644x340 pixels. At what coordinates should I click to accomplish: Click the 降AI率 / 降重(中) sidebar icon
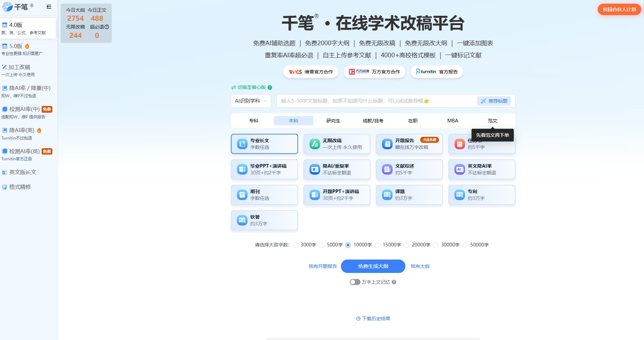click(x=5, y=88)
